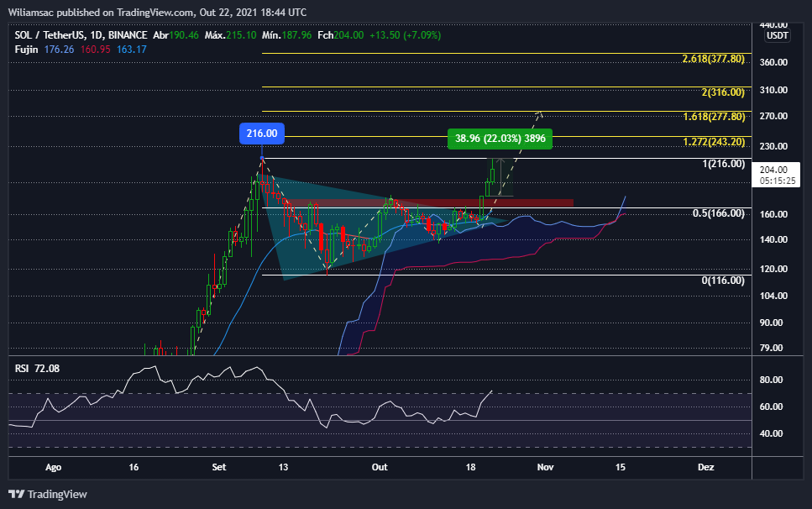Click the Fibonacci label 1.618(277.80)
The image size is (812, 509).
pos(714,117)
